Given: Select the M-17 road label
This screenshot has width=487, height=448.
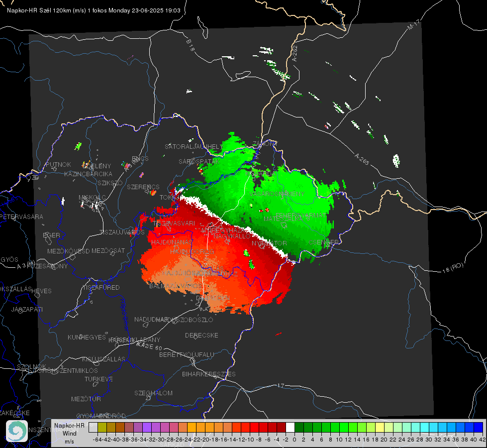Looking at the screenshot, I should pos(413,24).
